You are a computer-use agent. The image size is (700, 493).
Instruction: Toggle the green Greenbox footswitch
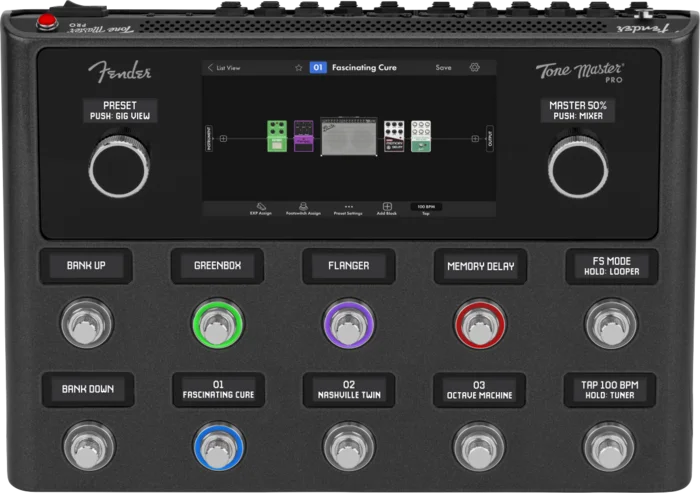(217, 323)
